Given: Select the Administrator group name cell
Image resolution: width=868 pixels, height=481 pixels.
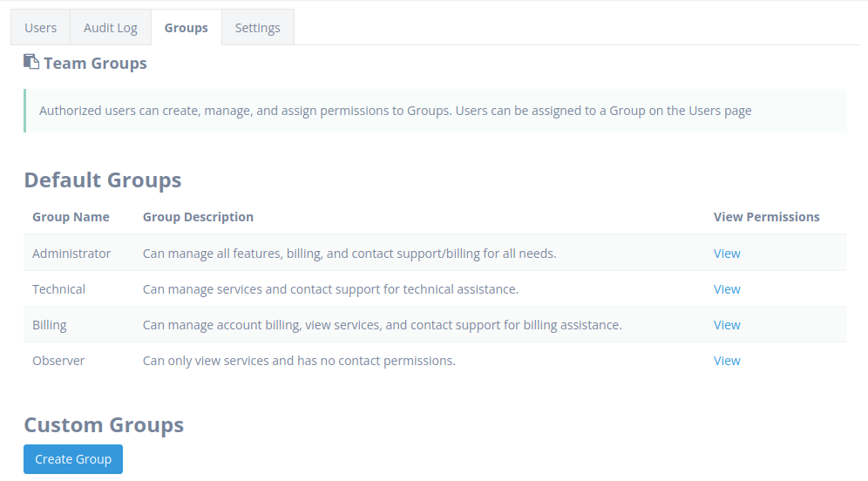Looking at the screenshot, I should [x=71, y=254].
